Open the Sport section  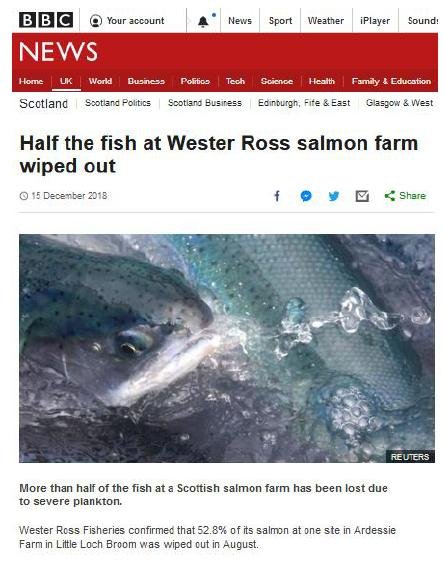pyautogui.click(x=280, y=21)
